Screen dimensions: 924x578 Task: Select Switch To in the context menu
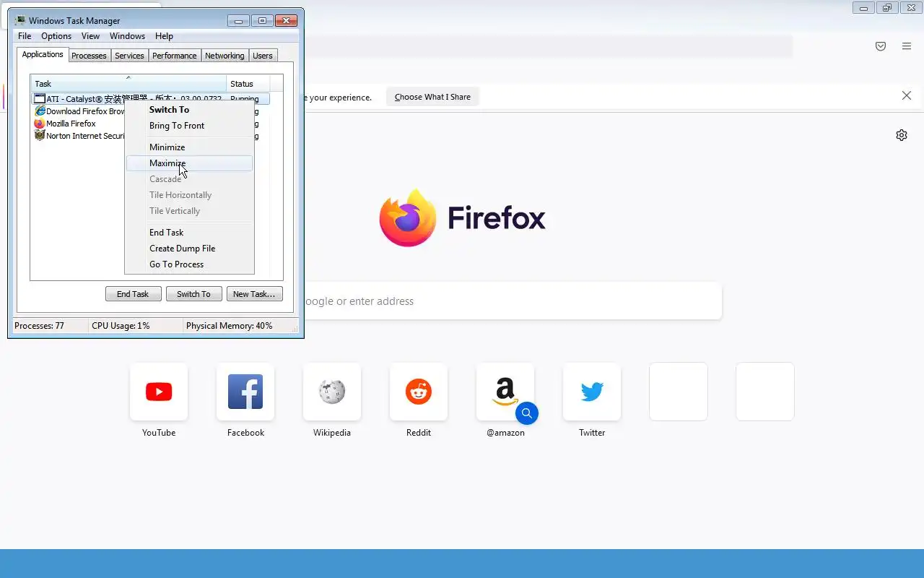pos(189,110)
